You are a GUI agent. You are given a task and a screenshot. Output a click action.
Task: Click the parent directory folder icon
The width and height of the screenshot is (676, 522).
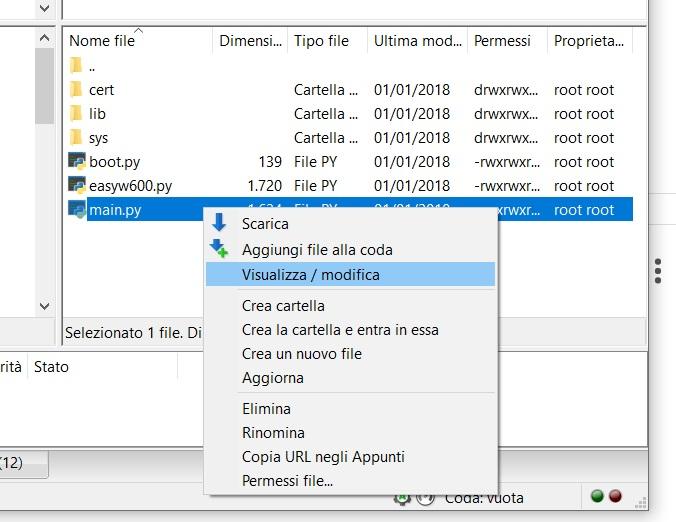coord(76,66)
